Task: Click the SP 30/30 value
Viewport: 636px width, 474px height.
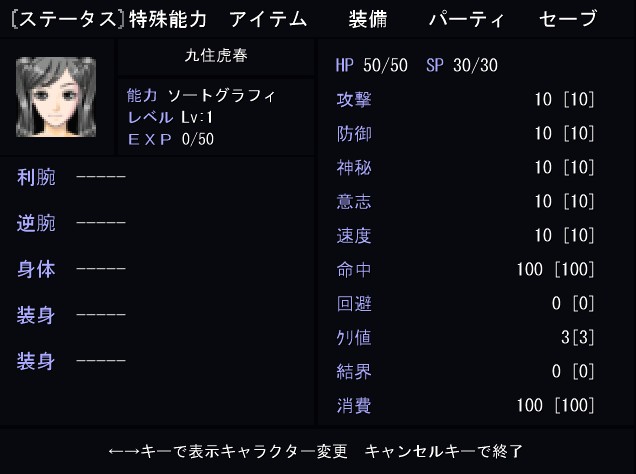Action: pyautogui.click(x=462, y=65)
